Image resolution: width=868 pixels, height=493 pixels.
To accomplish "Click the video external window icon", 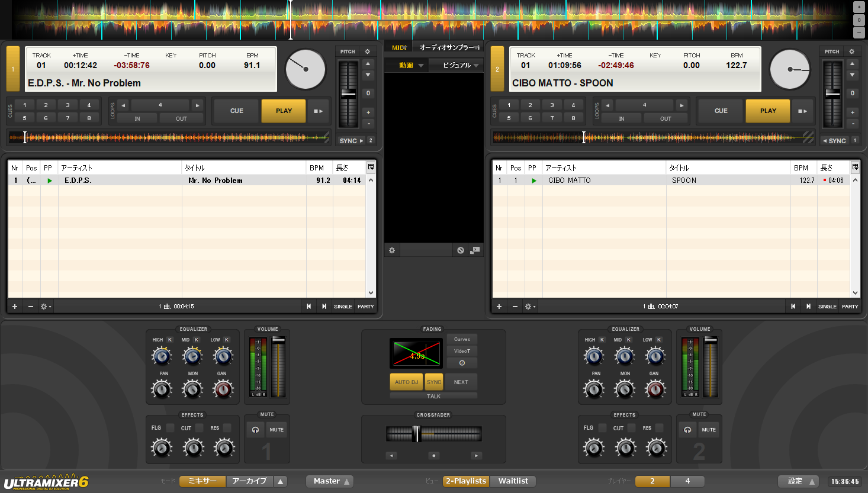I will coord(475,250).
